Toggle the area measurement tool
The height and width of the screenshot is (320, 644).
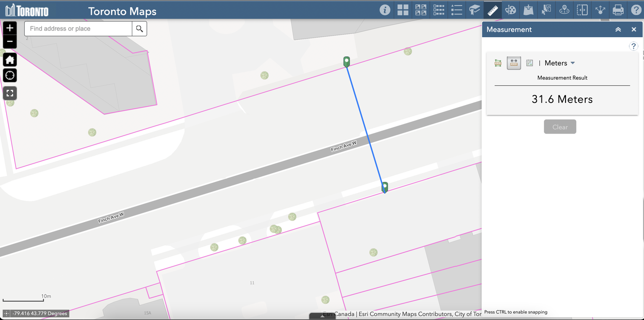(498, 63)
